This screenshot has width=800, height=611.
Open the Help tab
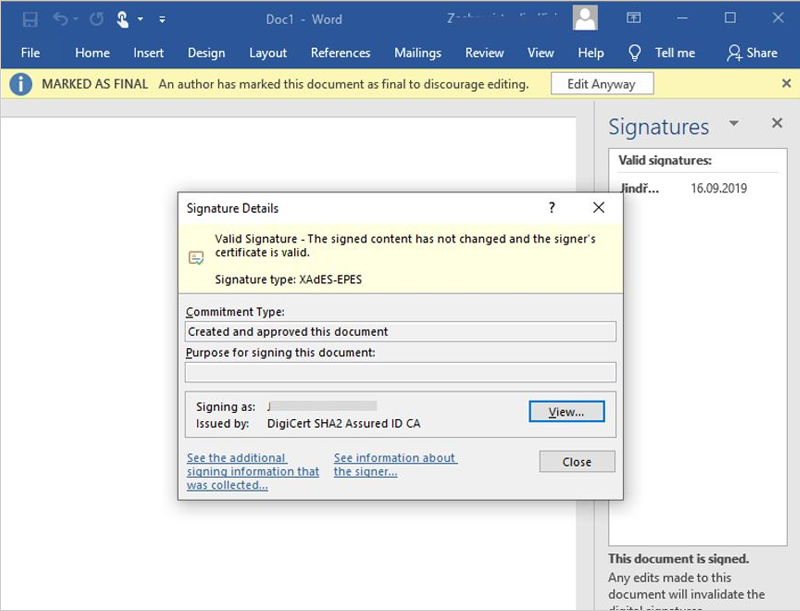click(591, 53)
